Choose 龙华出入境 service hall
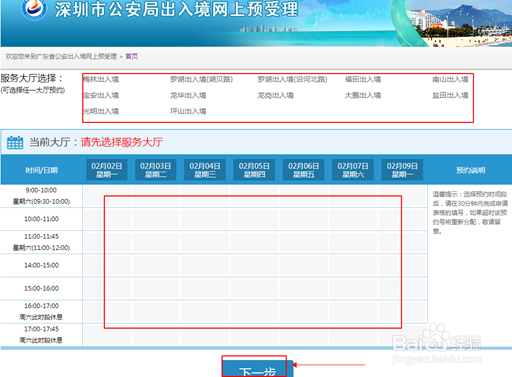Viewport: 512px width, 377px height. (188, 95)
